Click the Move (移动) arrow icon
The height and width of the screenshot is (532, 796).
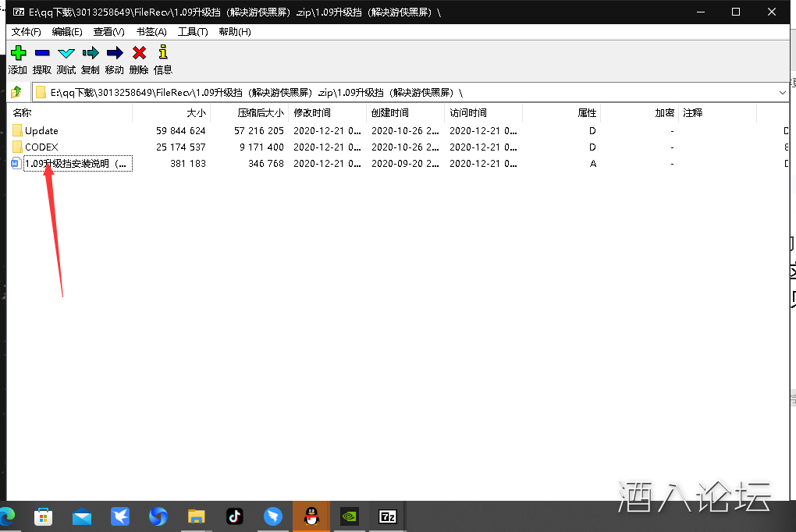[x=115, y=53]
